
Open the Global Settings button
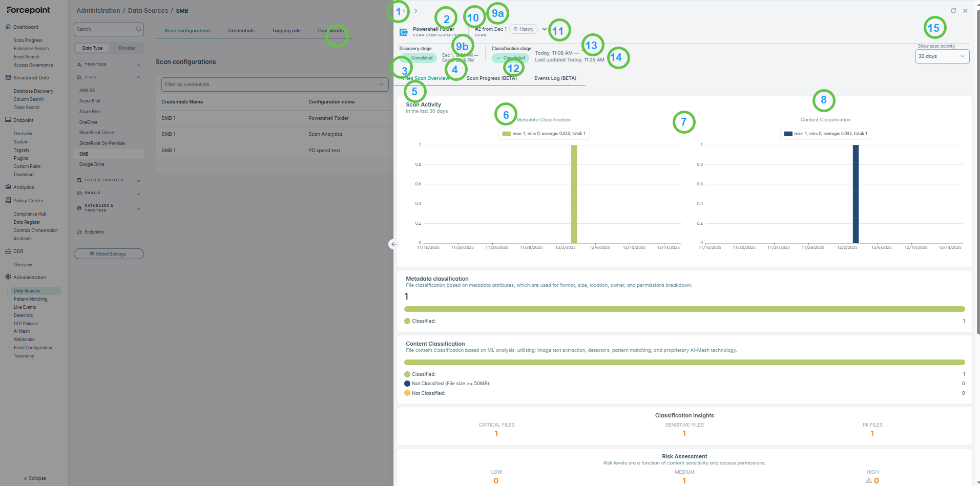click(x=109, y=254)
